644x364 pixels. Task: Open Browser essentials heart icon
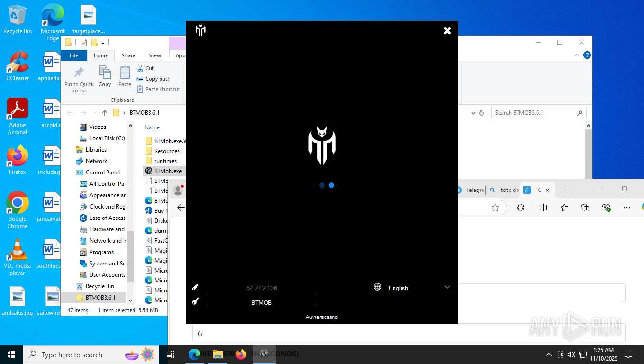606,208
